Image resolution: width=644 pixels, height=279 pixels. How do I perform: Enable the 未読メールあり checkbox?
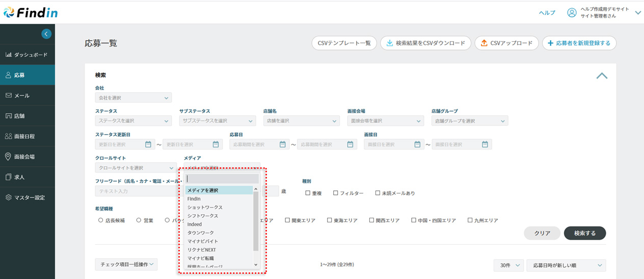click(378, 193)
